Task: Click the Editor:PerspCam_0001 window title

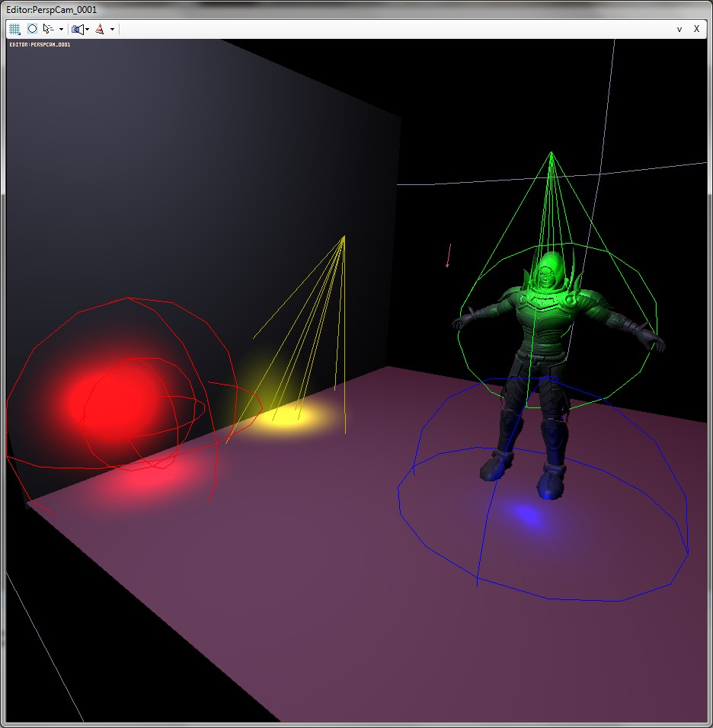Action: click(52, 9)
